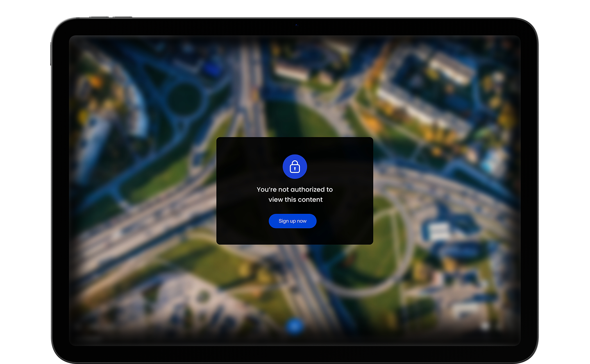The image size is (590, 364).
Task: Tap the tablet's front camera dot
Action: [x=296, y=25]
